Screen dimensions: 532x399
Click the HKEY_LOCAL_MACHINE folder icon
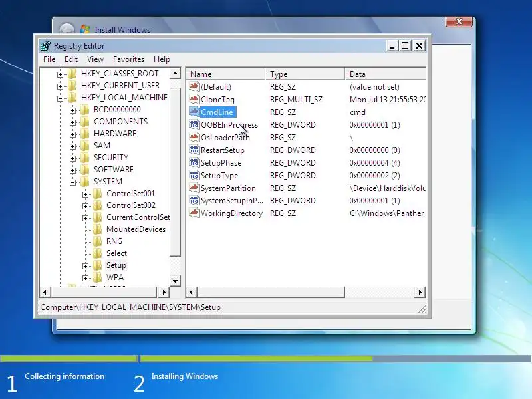72,98
